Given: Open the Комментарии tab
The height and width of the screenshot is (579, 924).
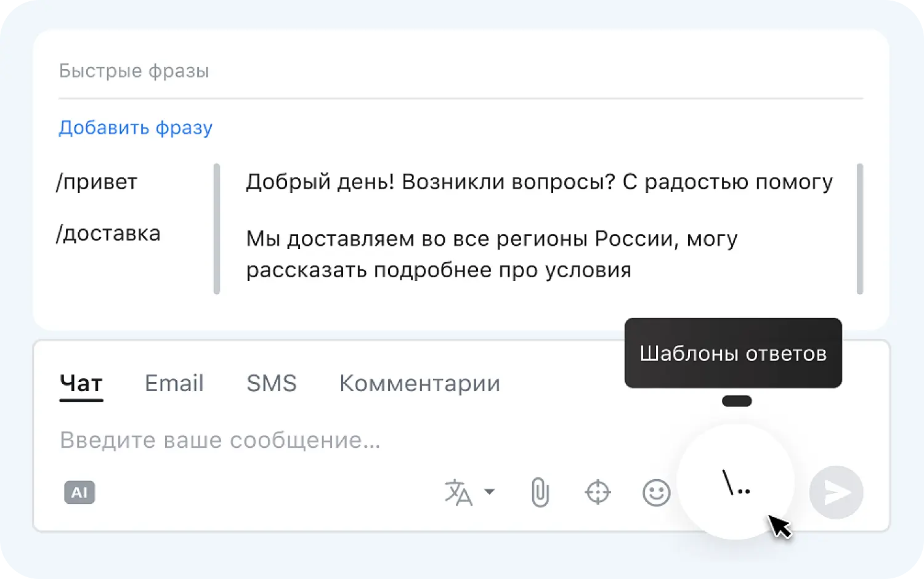Looking at the screenshot, I should (419, 383).
